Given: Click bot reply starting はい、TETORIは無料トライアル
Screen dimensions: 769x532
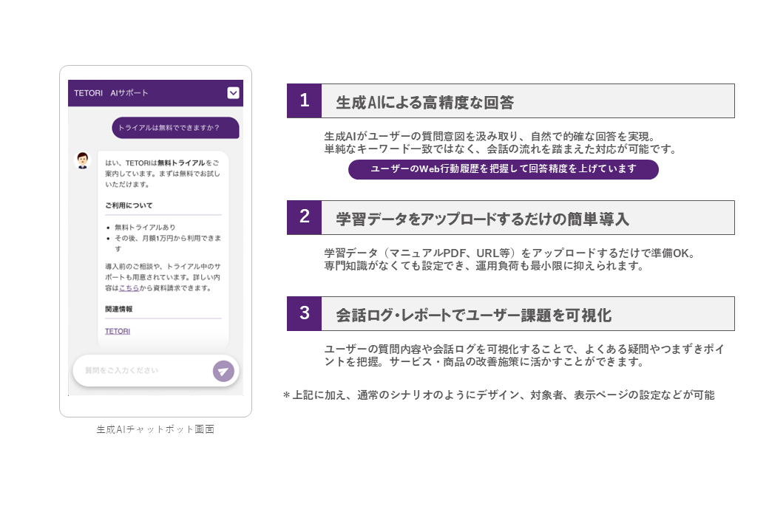Looking at the screenshot, I should (x=163, y=174).
